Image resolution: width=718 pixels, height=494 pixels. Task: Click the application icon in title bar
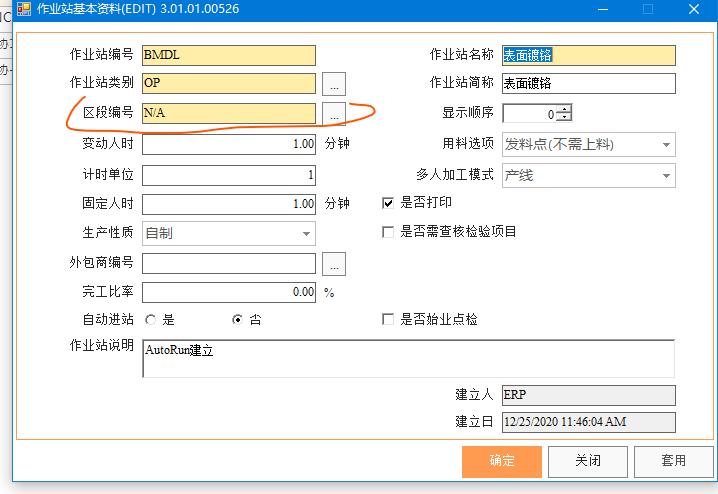tap(24, 9)
